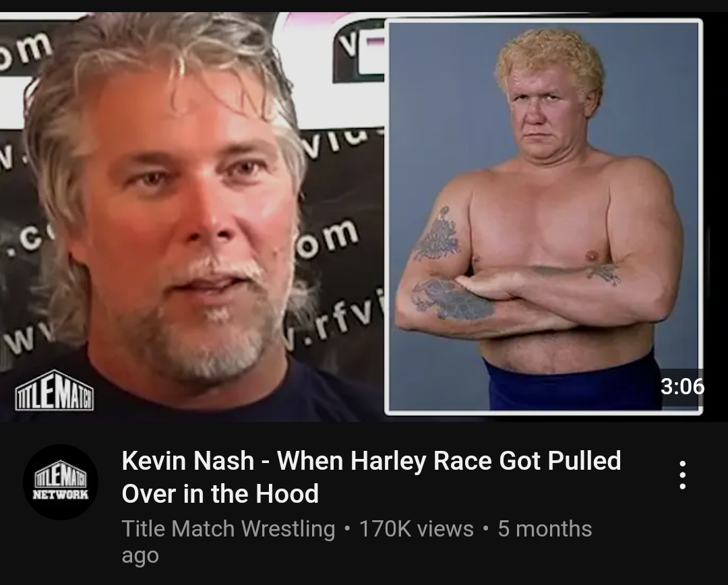The height and width of the screenshot is (585, 728).
Task: Tap the Title Match Network channel avatar
Action: 61,483
